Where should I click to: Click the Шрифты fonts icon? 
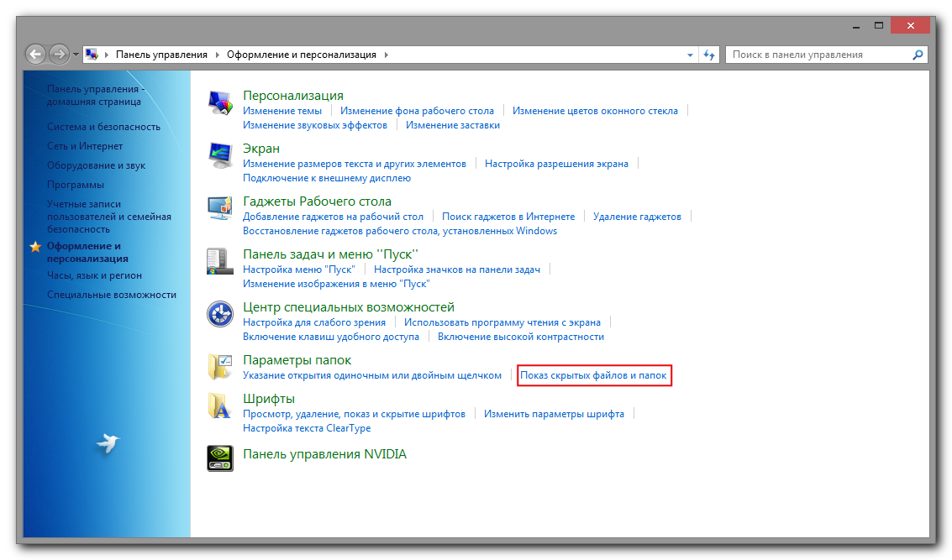(x=220, y=406)
